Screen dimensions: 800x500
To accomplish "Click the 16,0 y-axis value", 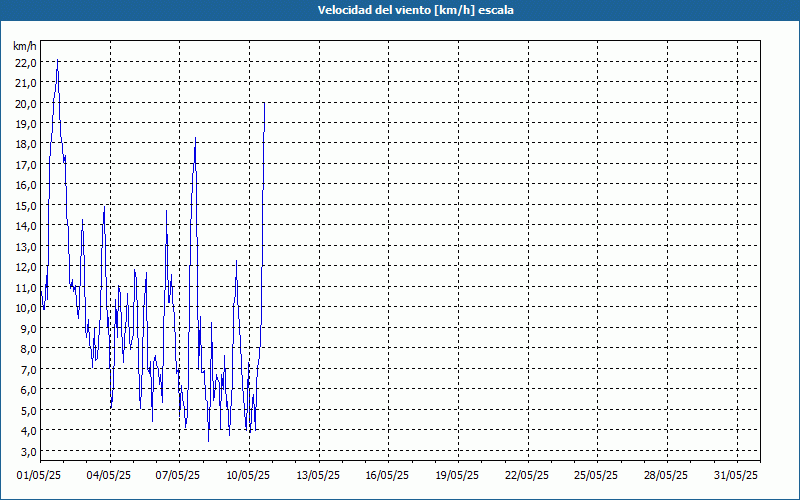I will point(26,185).
